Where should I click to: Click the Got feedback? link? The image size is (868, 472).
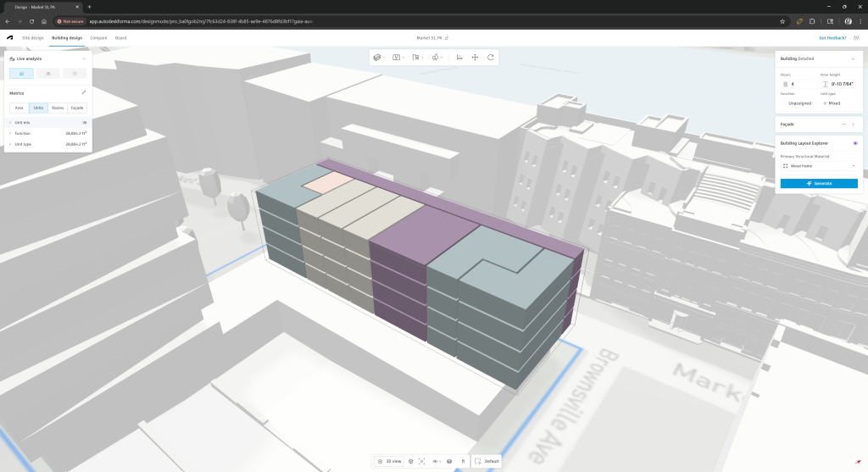(x=832, y=38)
